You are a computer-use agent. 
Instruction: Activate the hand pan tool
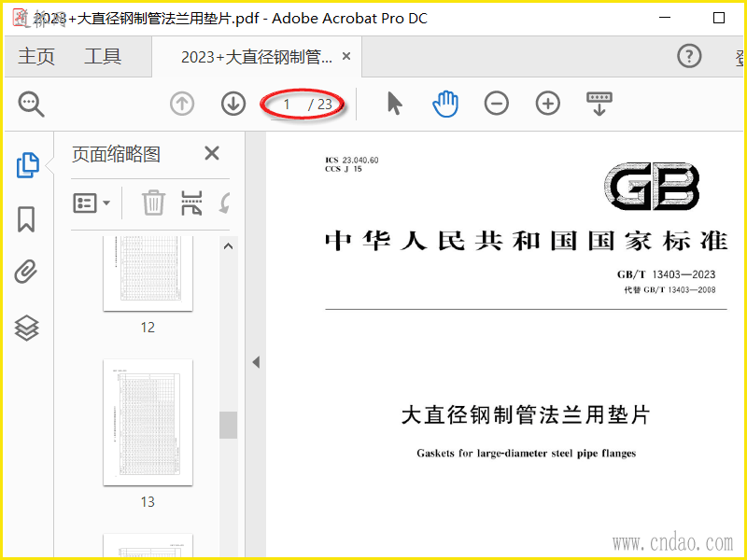[x=445, y=104]
